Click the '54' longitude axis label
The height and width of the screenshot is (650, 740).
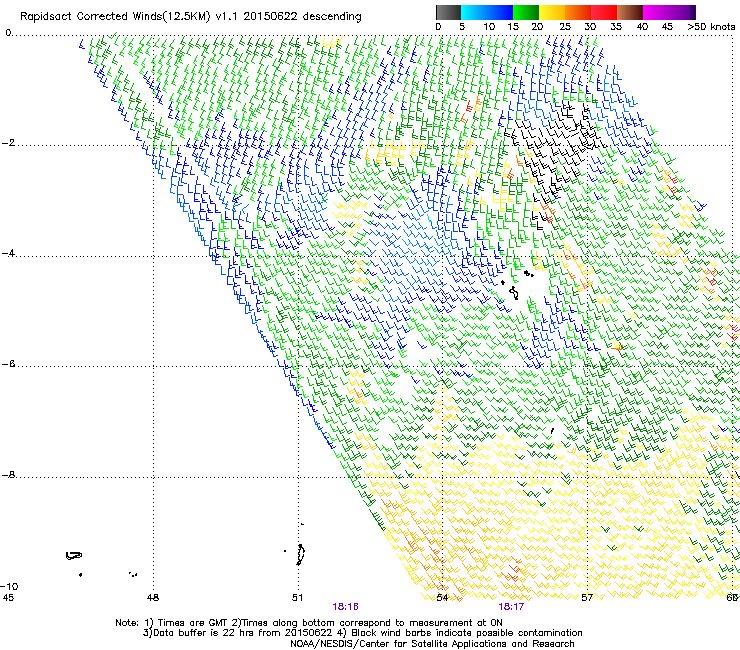(442, 598)
